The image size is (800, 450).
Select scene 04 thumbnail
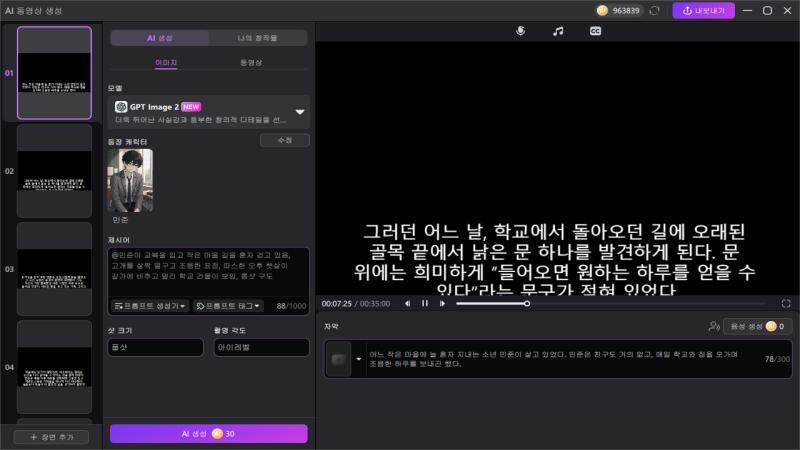click(x=55, y=367)
